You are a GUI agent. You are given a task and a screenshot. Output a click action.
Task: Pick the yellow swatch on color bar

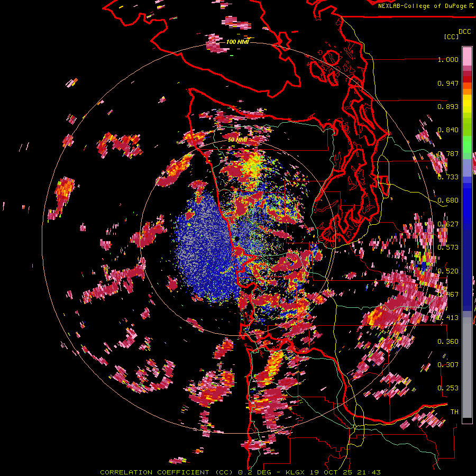pos(467,104)
